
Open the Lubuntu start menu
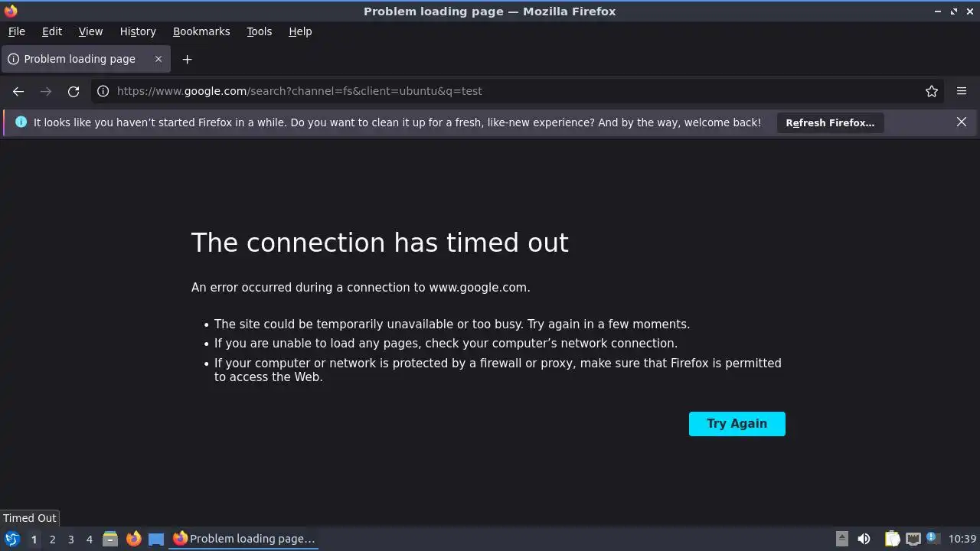(11, 539)
